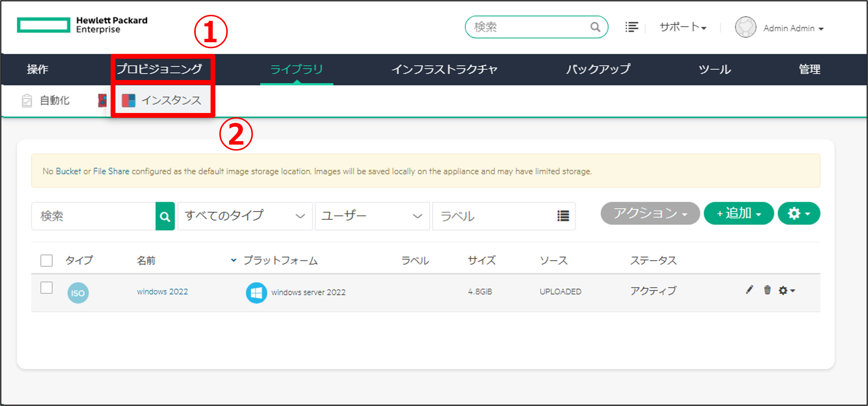Click the Windows platform logo in the row
This screenshot has width=868, height=406.
click(x=256, y=292)
